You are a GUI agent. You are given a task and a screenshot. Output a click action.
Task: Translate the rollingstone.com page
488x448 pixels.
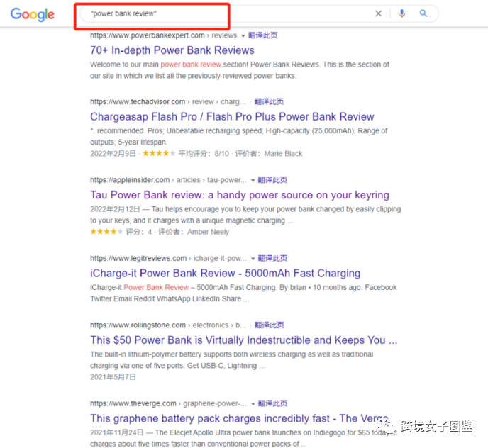270,325
